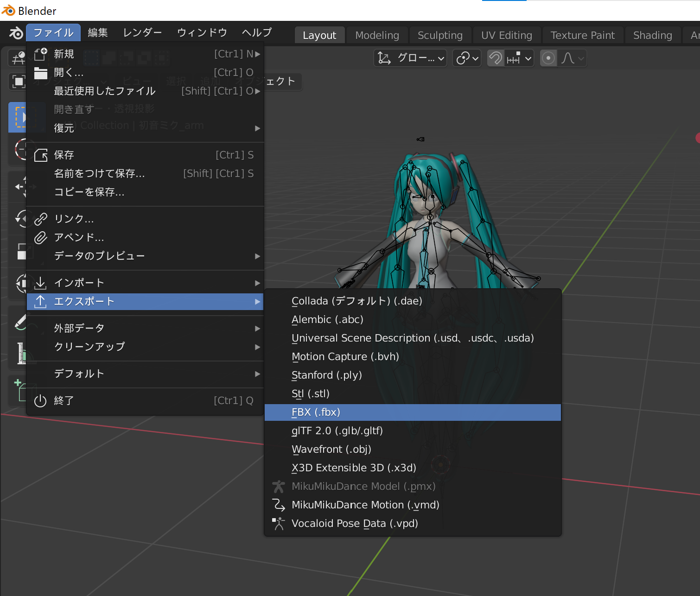Open the 編集 menu

coord(98,32)
